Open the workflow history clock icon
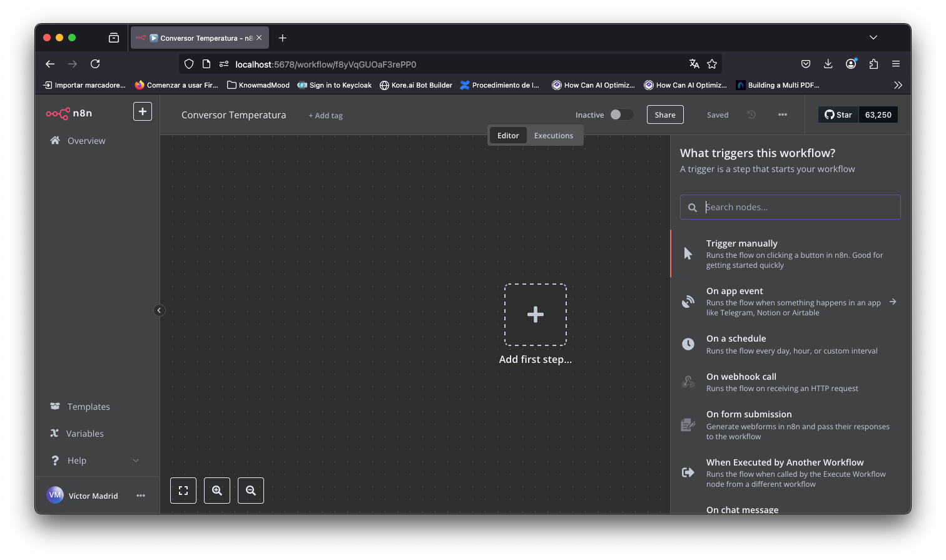Image resolution: width=946 pixels, height=560 pixels. [x=751, y=115]
